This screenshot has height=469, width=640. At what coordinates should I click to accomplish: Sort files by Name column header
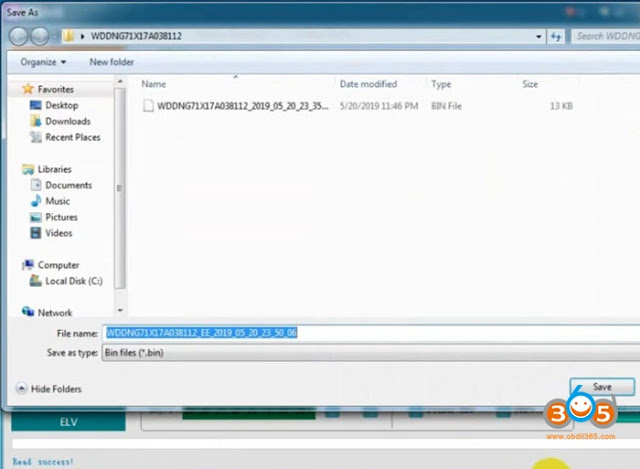coord(154,84)
